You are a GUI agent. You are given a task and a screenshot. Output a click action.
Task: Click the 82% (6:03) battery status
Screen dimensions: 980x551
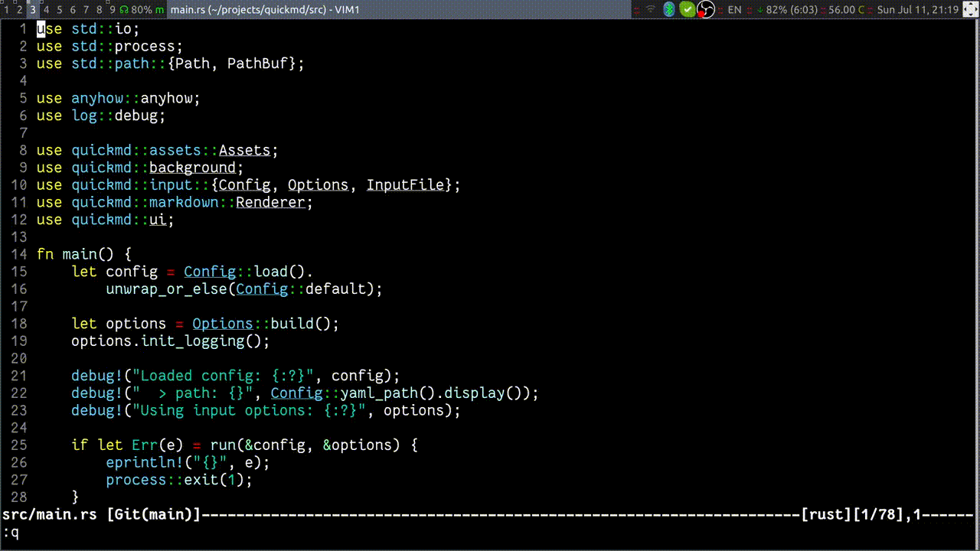pyautogui.click(x=792, y=10)
